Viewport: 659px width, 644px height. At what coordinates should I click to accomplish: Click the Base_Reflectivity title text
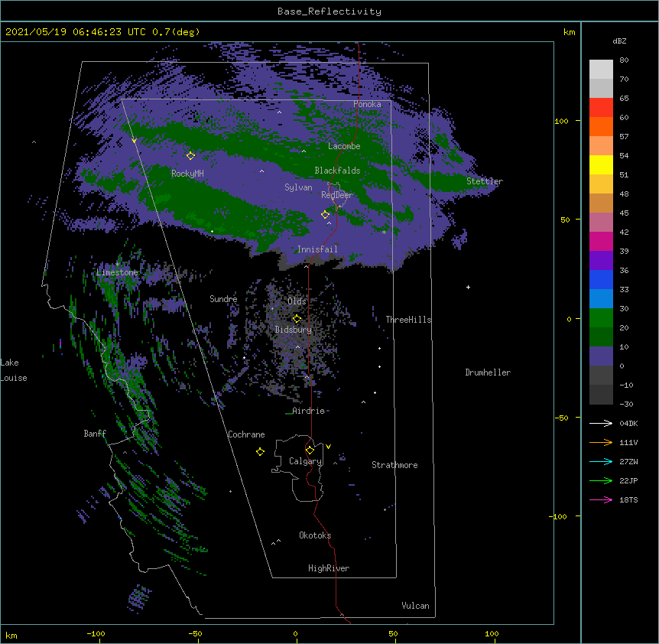click(x=329, y=11)
